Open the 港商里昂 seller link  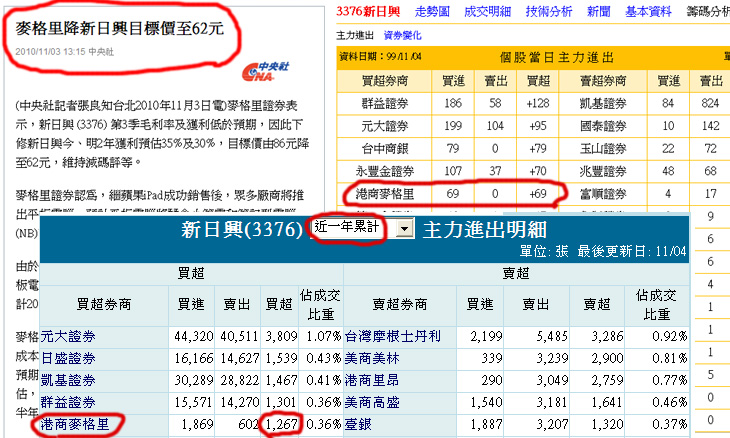click(x=372, y=380)
